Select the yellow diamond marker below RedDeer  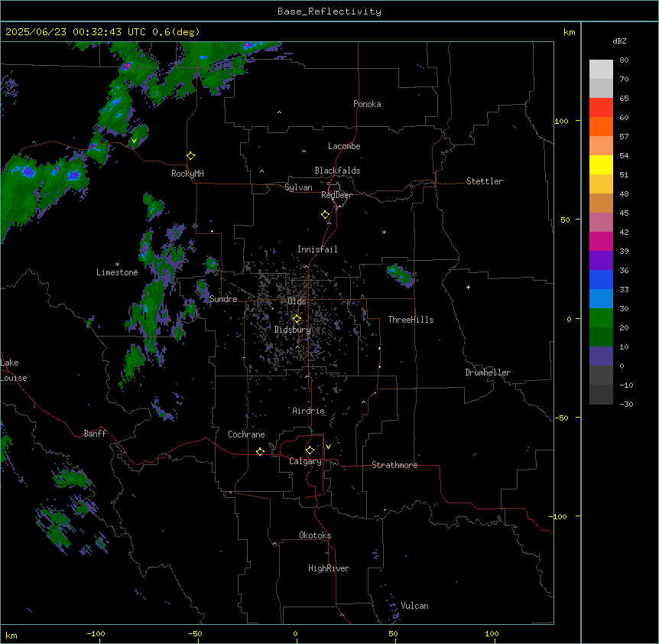(x=326, y=215)
